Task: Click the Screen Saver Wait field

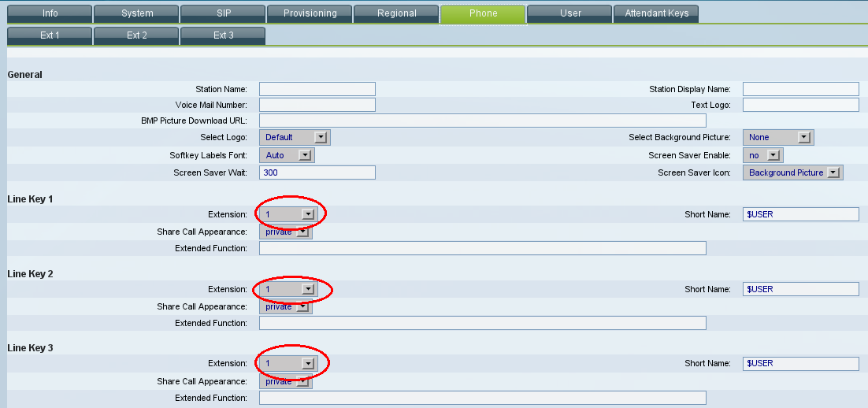Action: point(317,172)
